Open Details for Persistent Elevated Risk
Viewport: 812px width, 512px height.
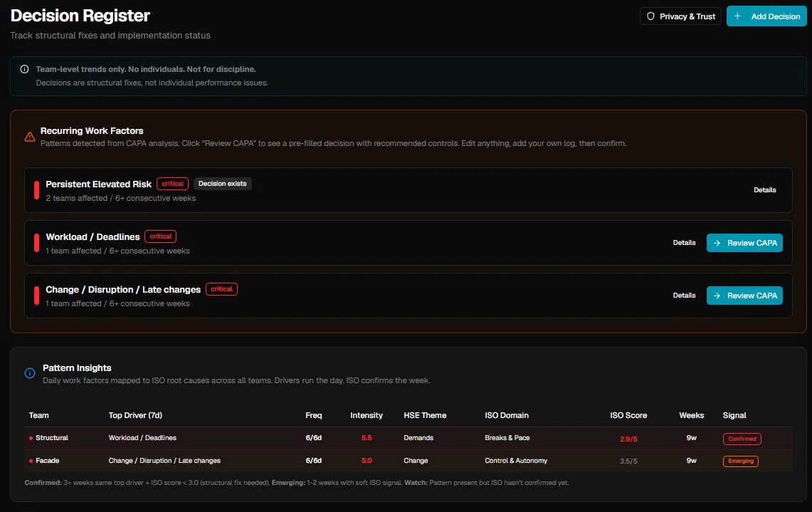(765, 190)
